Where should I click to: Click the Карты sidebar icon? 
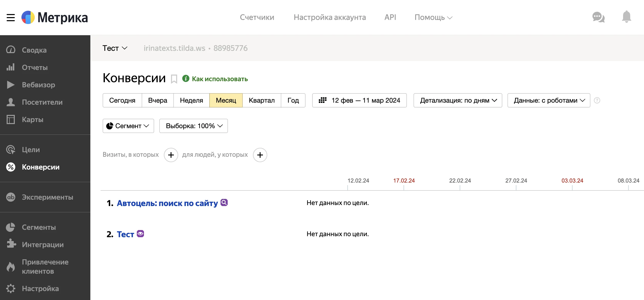(11, 119)
